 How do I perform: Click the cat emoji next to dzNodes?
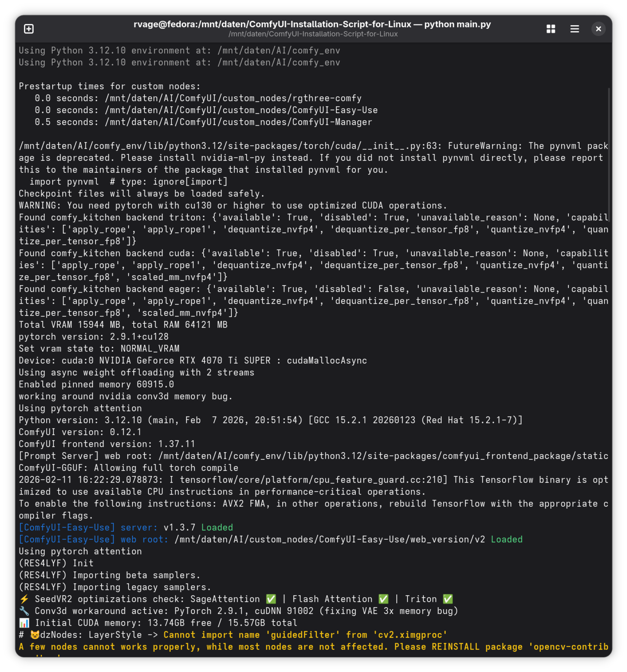click(x=35, y=634)
